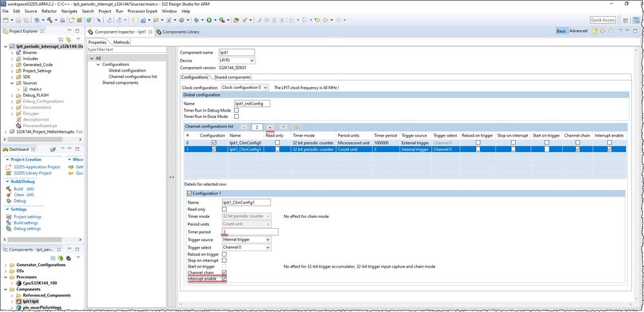This screenshot has width=644, height=312.
Task: Open the Trigger select Channel 0 dropdown
Action: coord(246,248)
